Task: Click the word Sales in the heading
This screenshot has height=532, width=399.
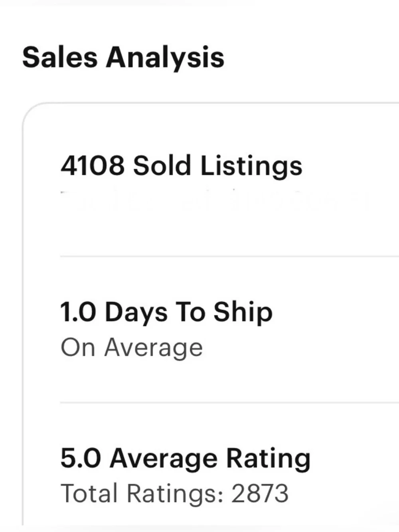Action: (60, 57)
